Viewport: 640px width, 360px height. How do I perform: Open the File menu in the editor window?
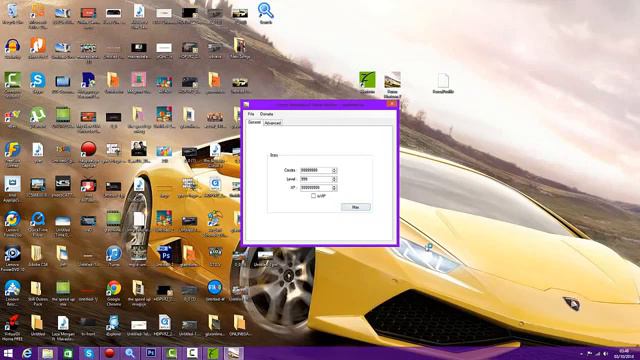point(251,114)
